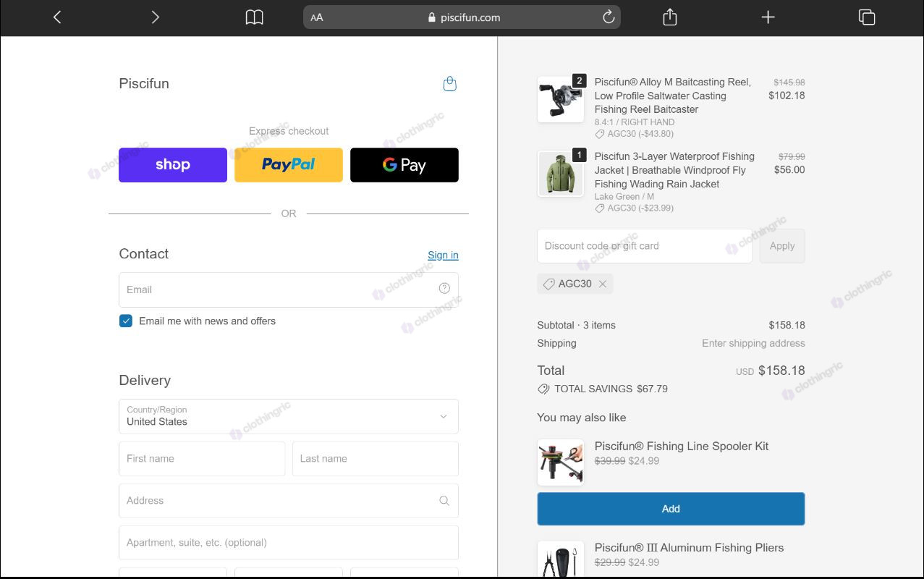Viewport: 924px width, 579px height.
Task: Click the TOTAL SAVINGS tag icon
Action: click(543, 389)
